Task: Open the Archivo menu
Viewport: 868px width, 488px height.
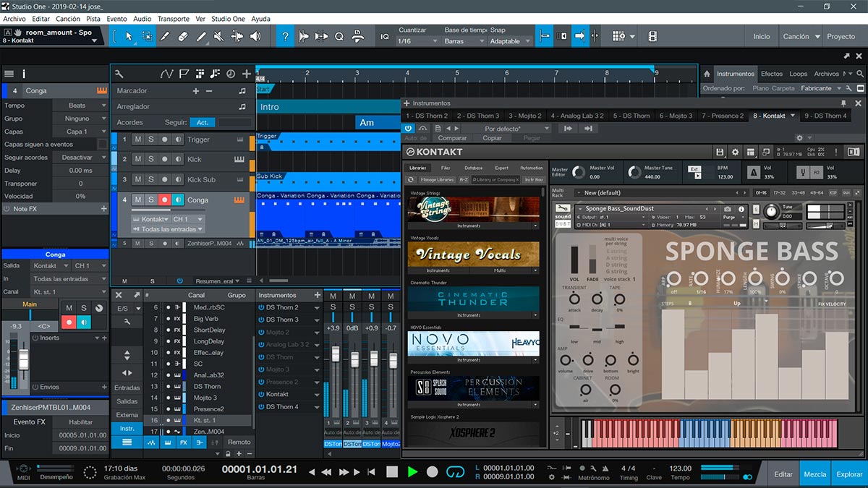Action: pos(14,19)
